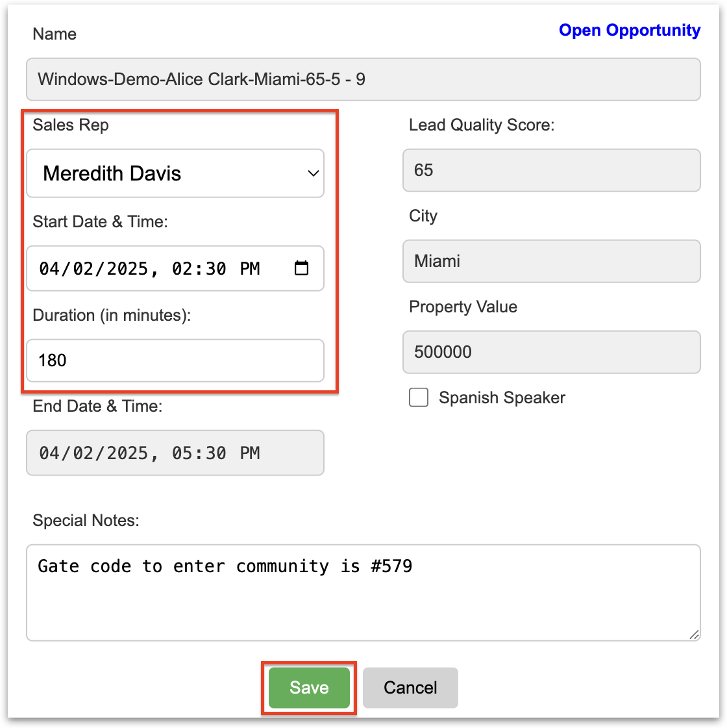This screenshot has height=728, width=727.
Task: Select the day segment of Start Date
Action: point(82,269)
